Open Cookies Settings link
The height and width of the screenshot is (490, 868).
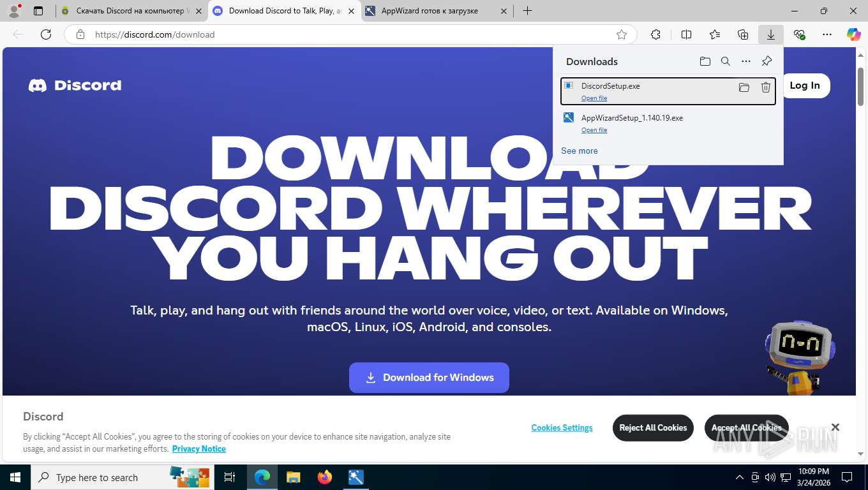(562, 427)
